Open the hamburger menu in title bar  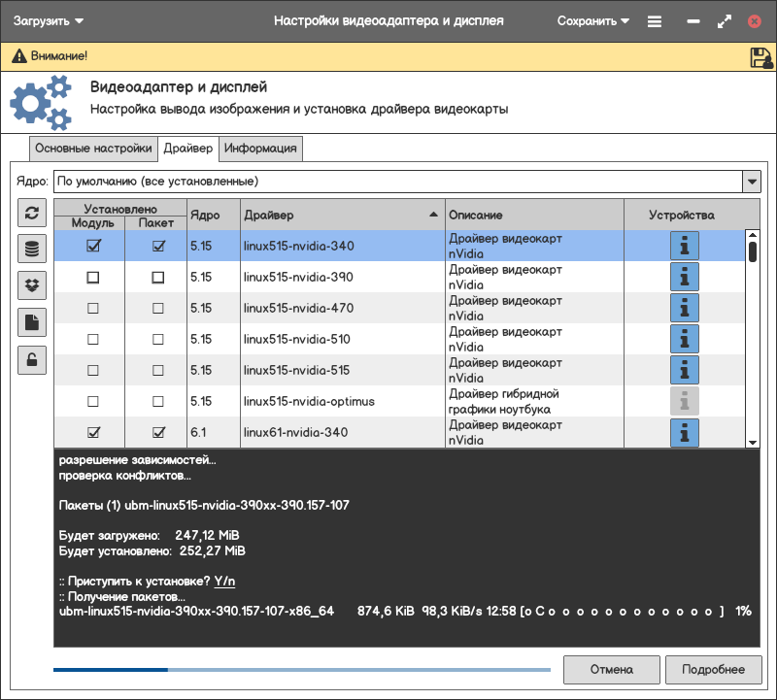(x=655, y=20)
